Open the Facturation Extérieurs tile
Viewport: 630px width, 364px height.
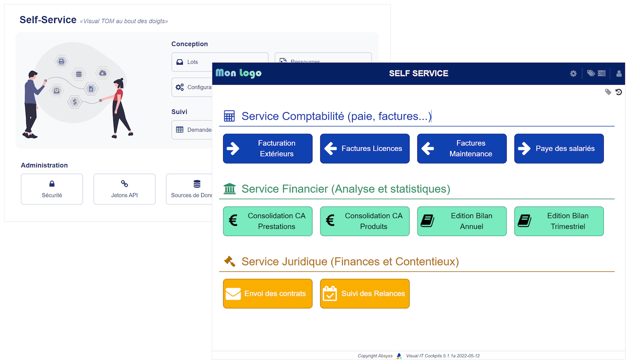pos(267,149)
